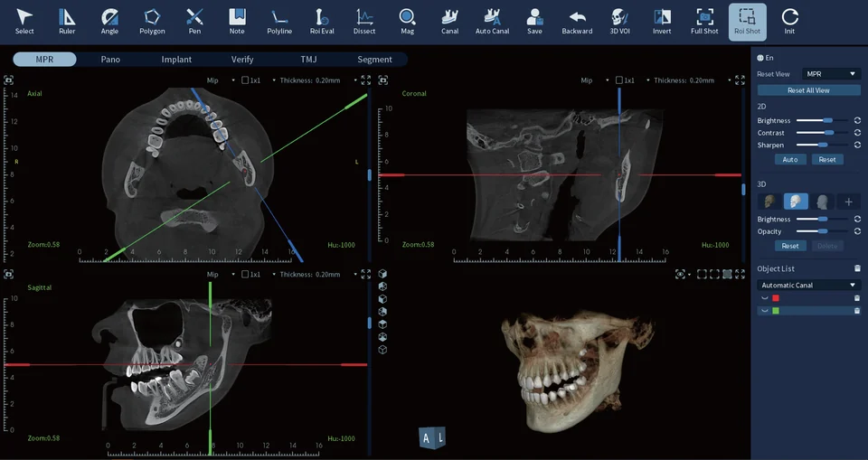The image size is (868, 460).
Task: Enable the Mag magnifier tool
Action: tap(408, 23)
